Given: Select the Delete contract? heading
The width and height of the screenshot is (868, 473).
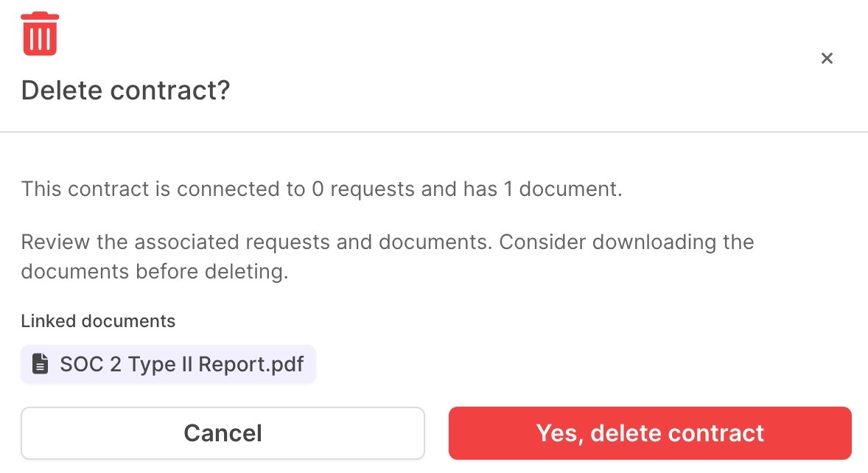Looking at the screenshot, I should (126, 90).
